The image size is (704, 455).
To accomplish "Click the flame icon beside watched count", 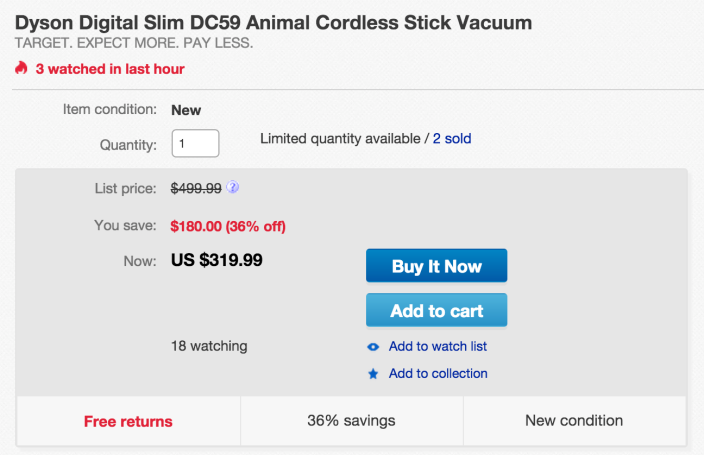I will click(21, 69).
